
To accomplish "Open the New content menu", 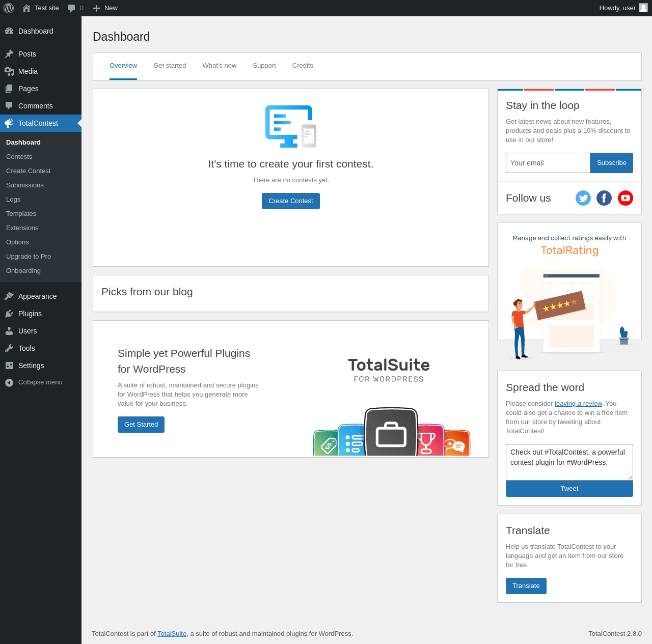I will pyautogui.click(x=105, y=8).
